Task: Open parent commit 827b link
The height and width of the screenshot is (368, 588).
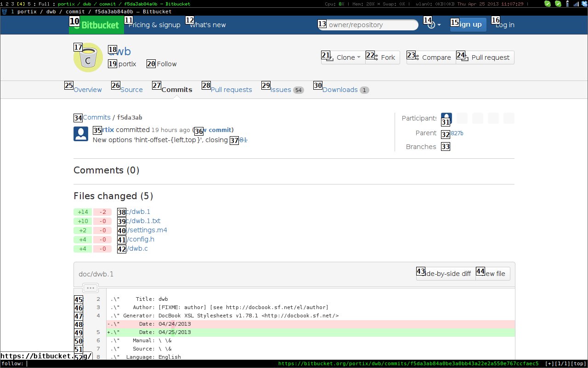Action: (x=457, y=133)
